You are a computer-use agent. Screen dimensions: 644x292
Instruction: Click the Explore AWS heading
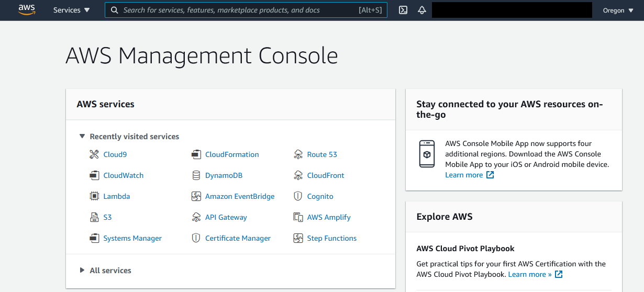point(445,217)
